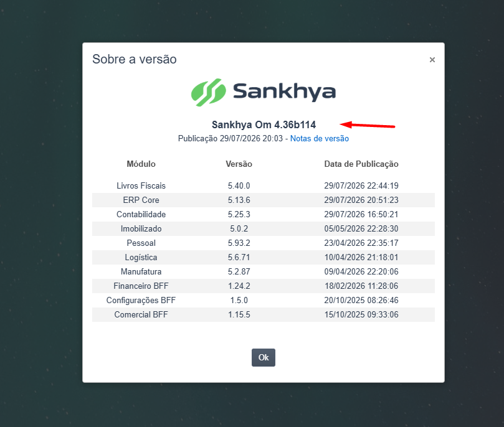Image resolution: width=504 pixels, height=427 pixels.
Task: Click the Módulo column header
Action: 141,164
